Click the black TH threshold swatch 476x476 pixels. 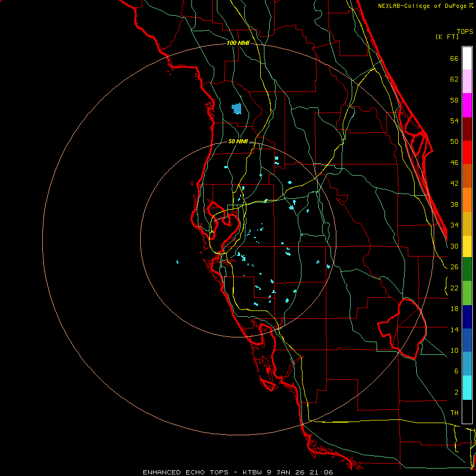tap(467, 411)
